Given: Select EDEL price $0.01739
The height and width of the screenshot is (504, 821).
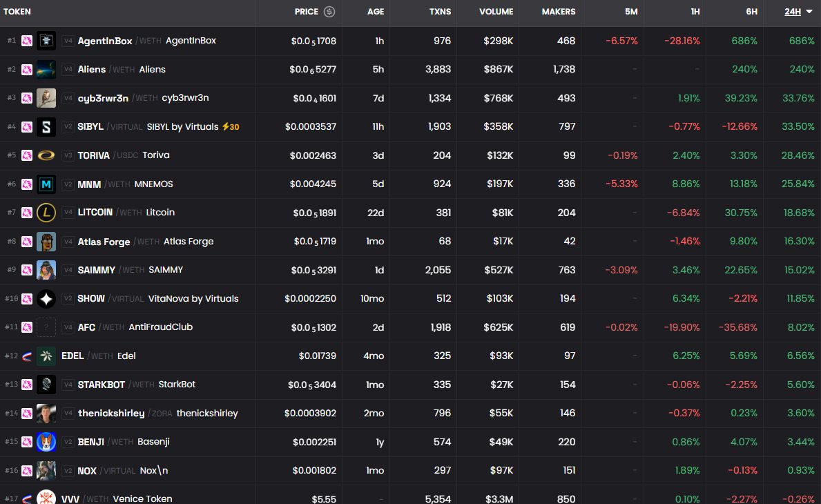Looking at the screenshot, I should pyautogui.click(x=318, y=356).
